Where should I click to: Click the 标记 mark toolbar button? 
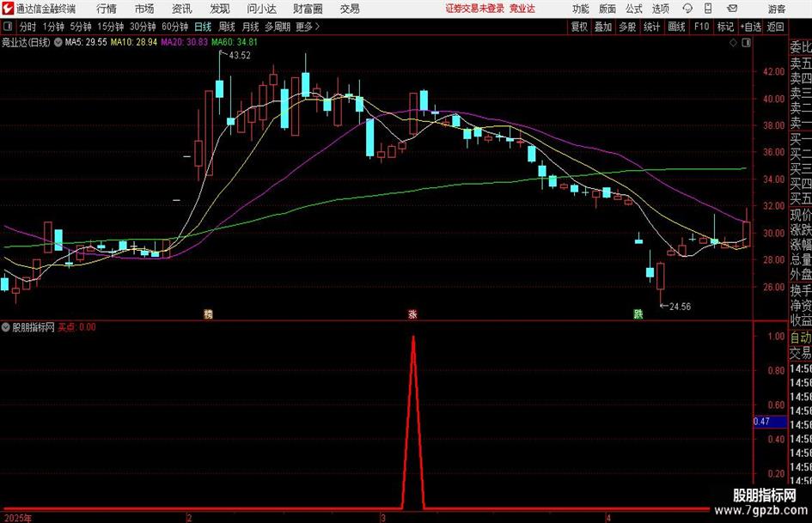pos(725,27)
